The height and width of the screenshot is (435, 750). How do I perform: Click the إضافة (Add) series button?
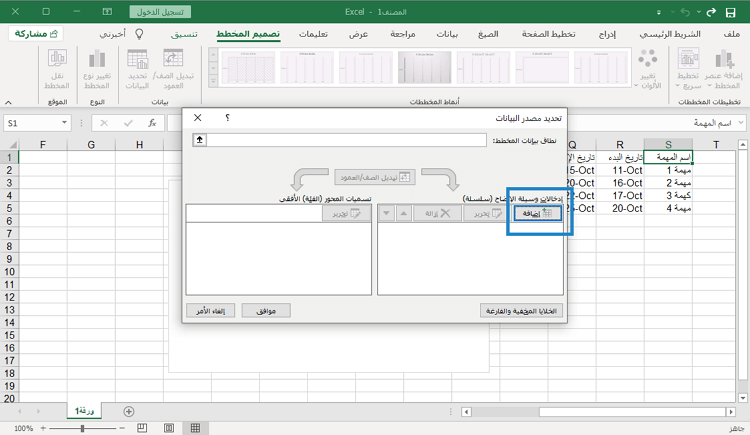535,213
